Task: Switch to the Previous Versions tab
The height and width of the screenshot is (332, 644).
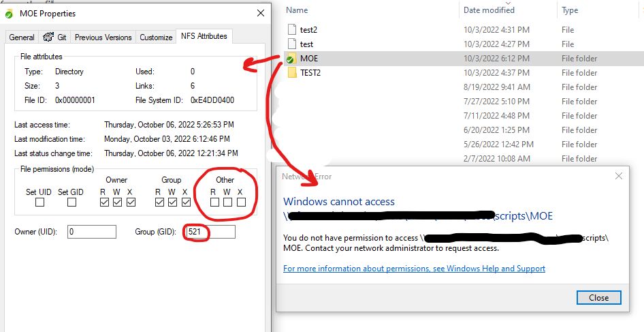Action: pyautogui.click(x=103, y=37)
